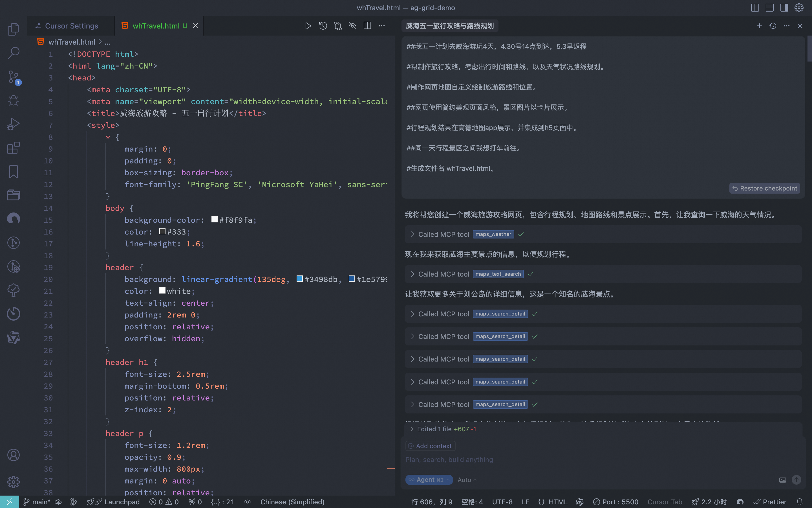Toggle blame annotations eye-slash icon
Image resolution: width=812 pixels, height=508 pixels.
coord(352,26)
